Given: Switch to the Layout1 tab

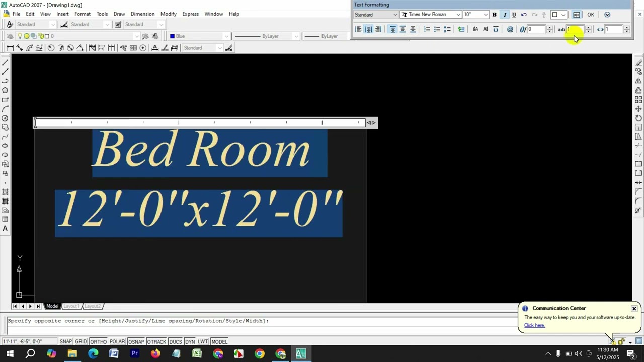Looking at the screenshot, I should [71, 306].
